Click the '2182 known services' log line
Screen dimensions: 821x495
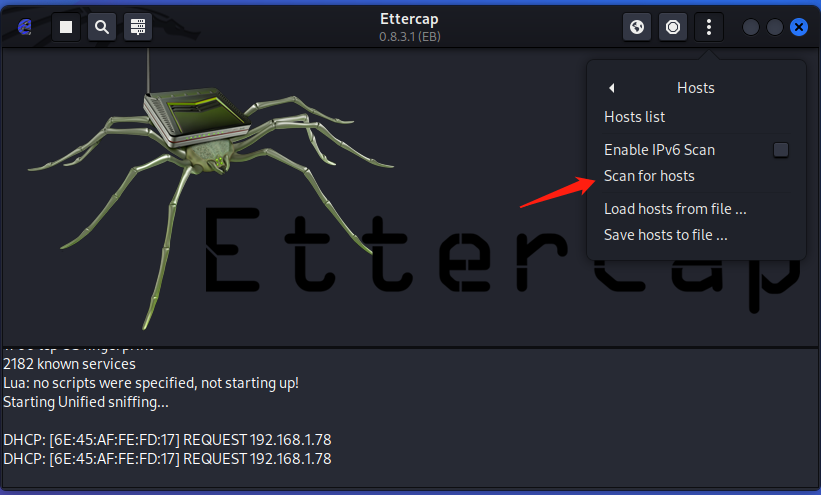click(x=69, y=364)
